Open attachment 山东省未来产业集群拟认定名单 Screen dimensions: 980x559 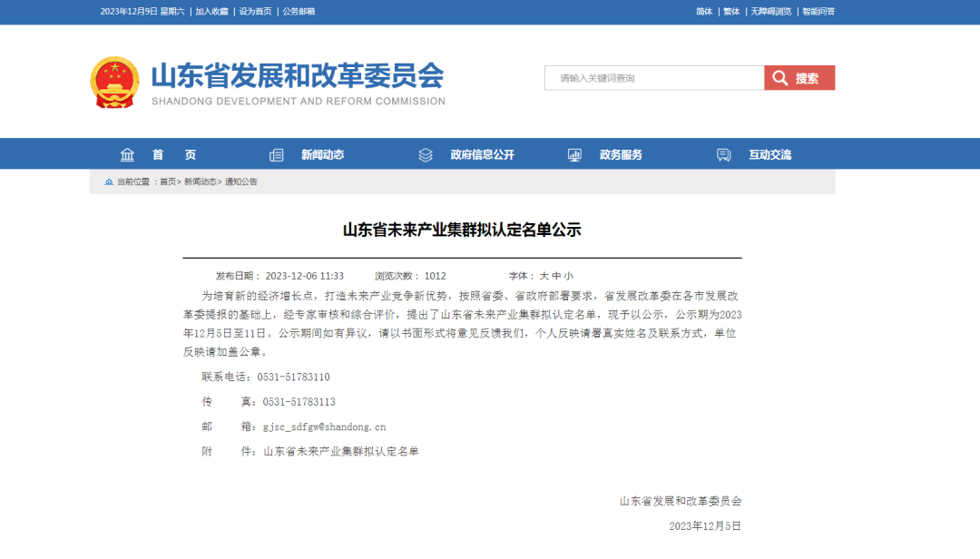point(341,451)
